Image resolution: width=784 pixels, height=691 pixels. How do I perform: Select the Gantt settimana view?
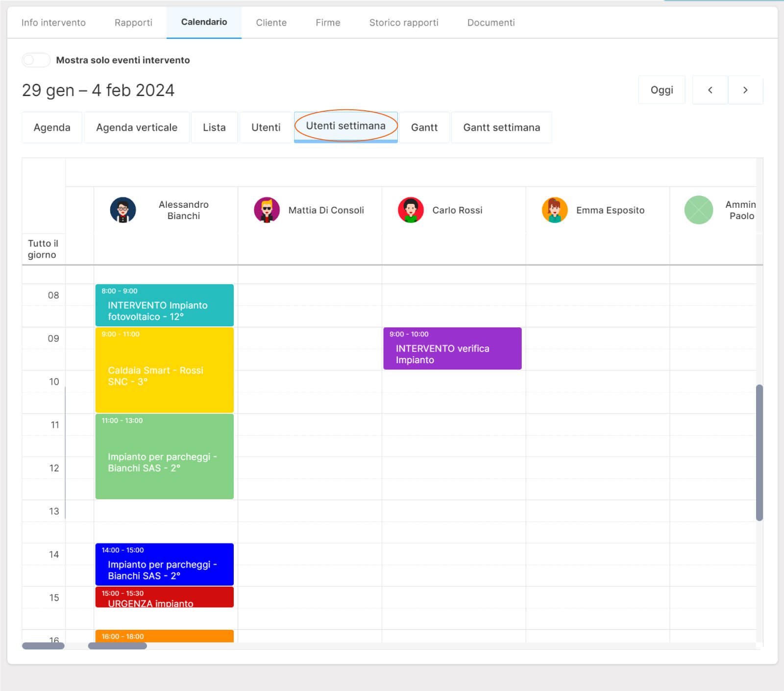[x=501, y=127]
